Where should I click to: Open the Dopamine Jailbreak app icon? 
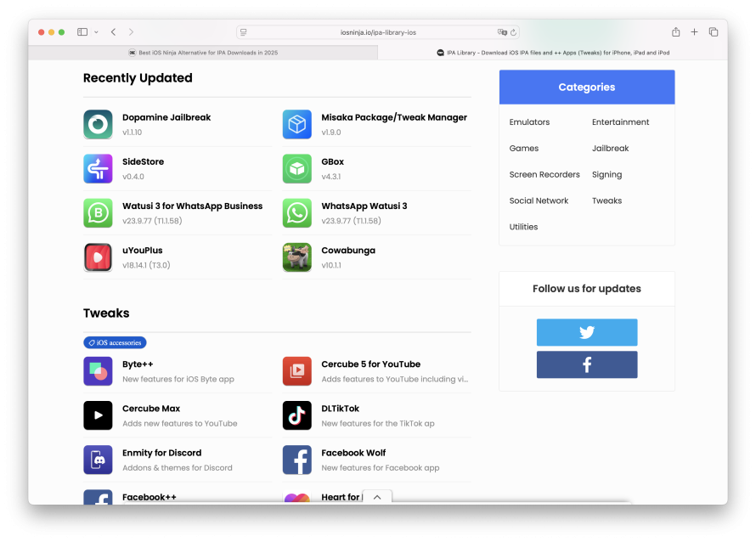pyautogui.click(x=98, y=124)
